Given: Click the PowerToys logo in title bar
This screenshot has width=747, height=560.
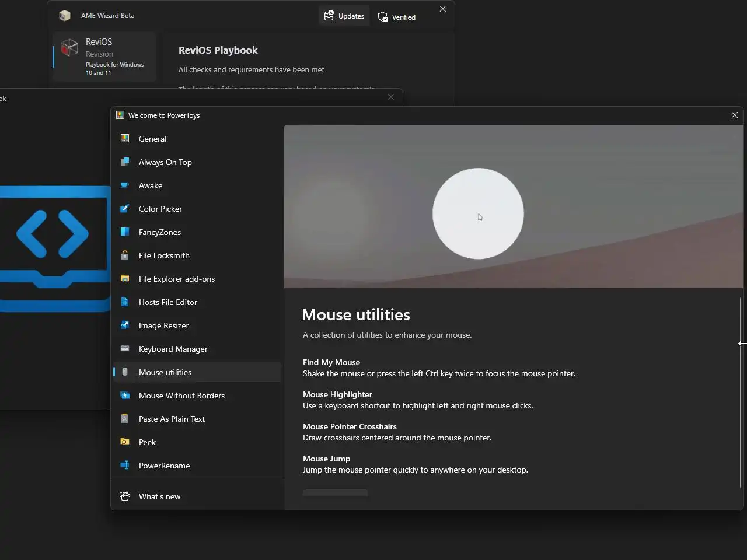Looking at the screenshot, I should click(x=120, y=115).
